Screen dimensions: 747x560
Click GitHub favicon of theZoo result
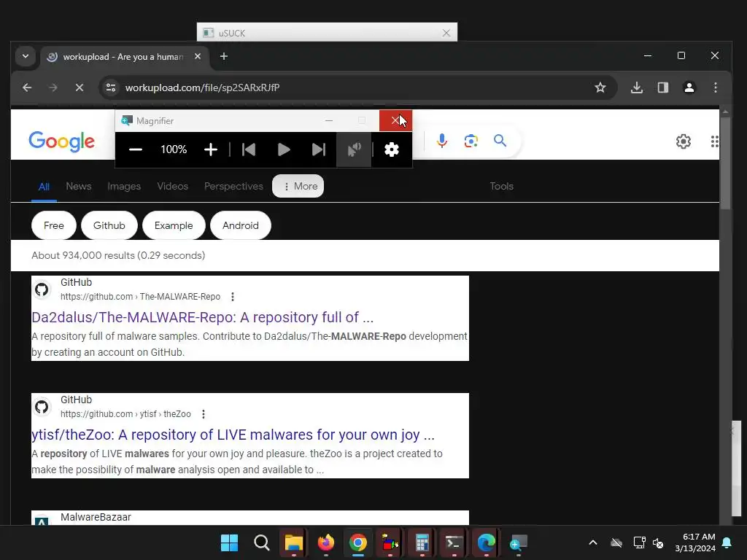(x=42, y=407)
